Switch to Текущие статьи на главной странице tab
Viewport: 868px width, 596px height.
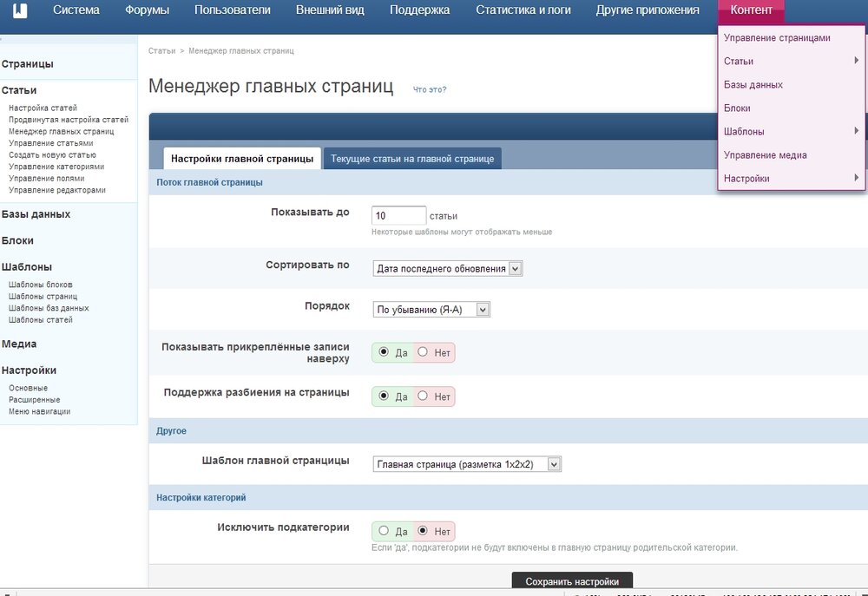[412, 159]
